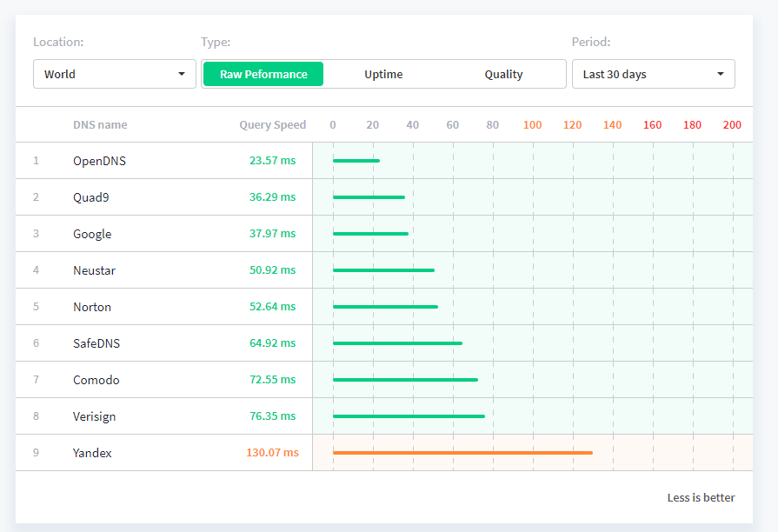Click the 52.64 ms value
Viewport: 778px width, 532px height.
tap(272, 306)
